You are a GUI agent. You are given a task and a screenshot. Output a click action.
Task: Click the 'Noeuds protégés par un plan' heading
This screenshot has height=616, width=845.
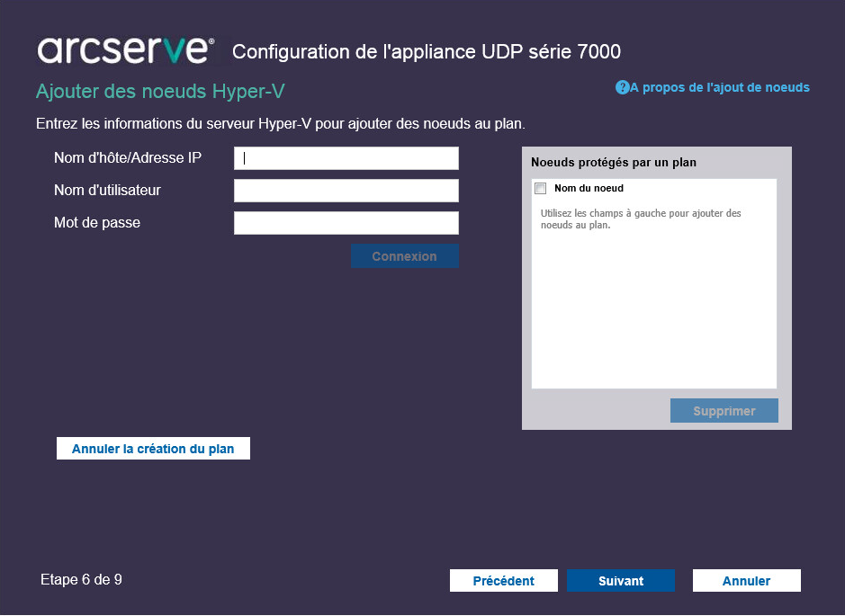click(x=613, y=162)
